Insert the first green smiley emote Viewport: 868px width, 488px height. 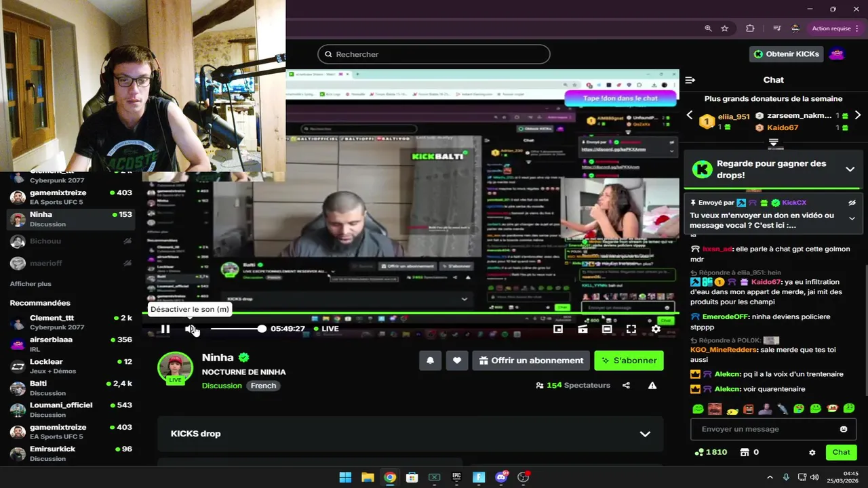(698, 409)
